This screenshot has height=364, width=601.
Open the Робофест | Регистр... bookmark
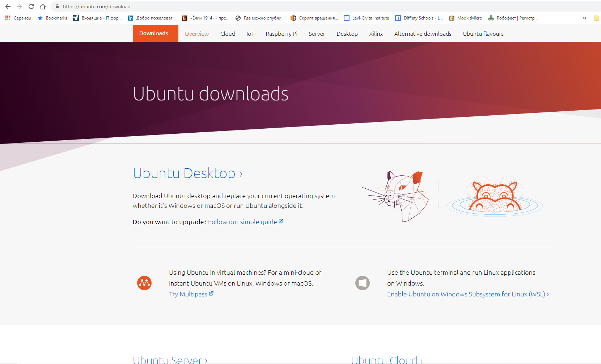(x=513, y=18)
